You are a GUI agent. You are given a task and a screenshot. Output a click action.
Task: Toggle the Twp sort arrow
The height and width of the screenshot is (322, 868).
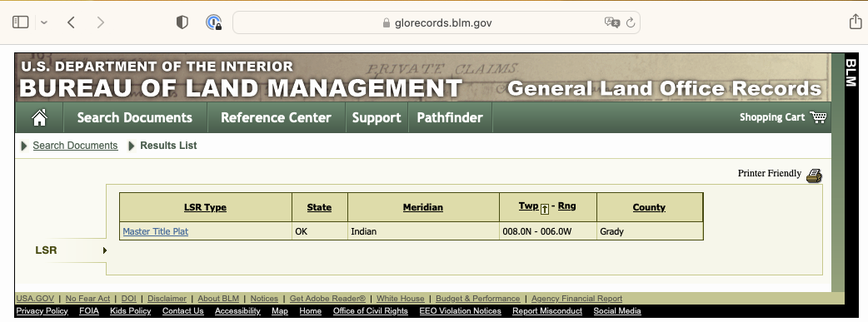pyautogui.click(x=545, y=208)
